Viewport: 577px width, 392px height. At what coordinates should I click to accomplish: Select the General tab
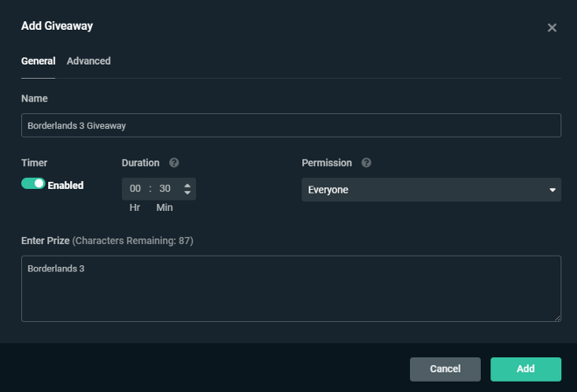tap(38, 61)
